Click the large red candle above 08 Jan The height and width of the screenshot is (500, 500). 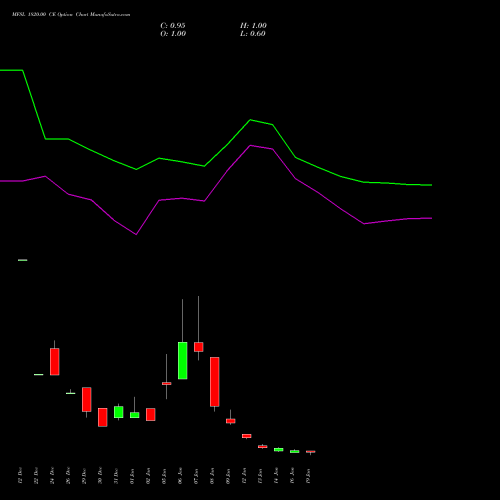(x=215, y=382)
